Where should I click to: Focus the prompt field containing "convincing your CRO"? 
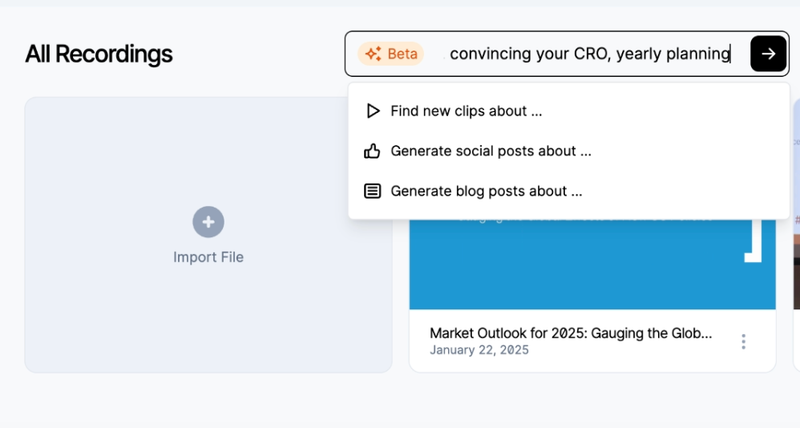tap(590, 54)
